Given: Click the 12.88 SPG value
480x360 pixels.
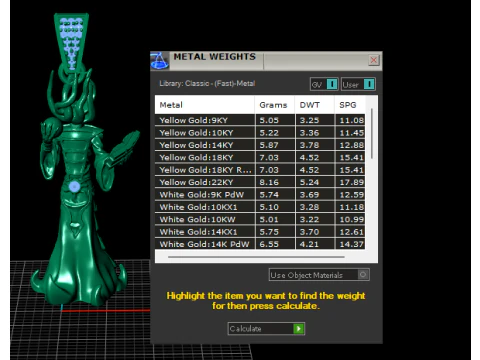Looking at the screenshot, I should coord(352,145).
